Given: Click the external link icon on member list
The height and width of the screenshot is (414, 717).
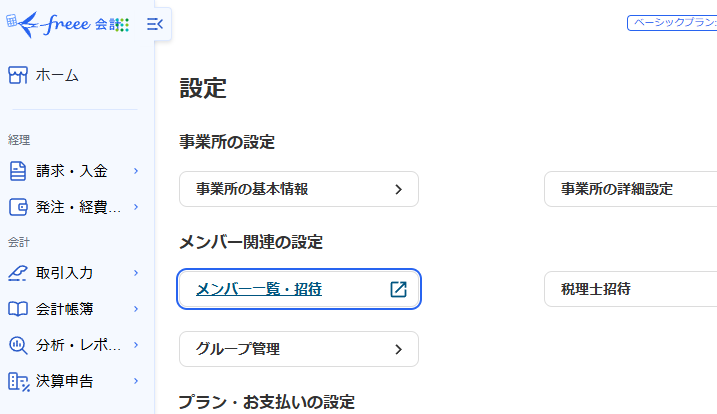Looking at the screenshot, I should tap(398, 289).
